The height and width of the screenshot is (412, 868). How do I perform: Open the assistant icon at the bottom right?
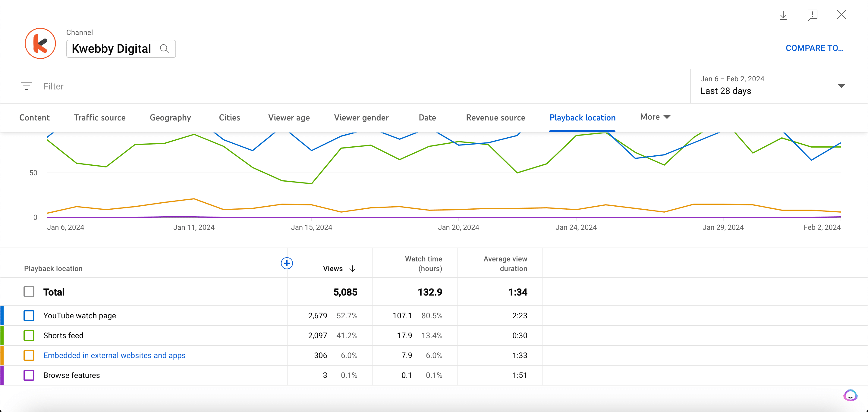click(850, 395)
